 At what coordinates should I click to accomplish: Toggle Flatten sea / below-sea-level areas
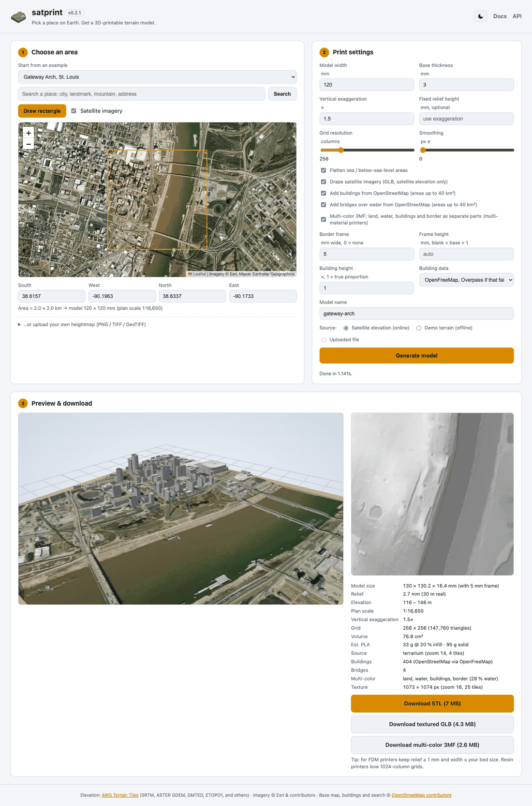pyautogui.click(x=324, y=170)
